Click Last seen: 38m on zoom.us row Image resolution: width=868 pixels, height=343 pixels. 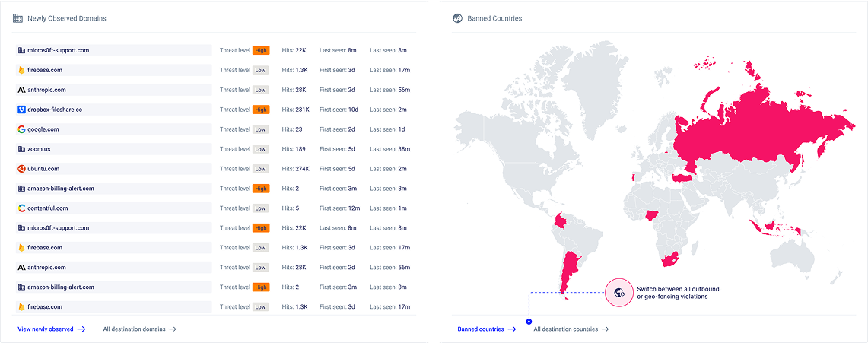pyautogui.click(x=389, y=149)
